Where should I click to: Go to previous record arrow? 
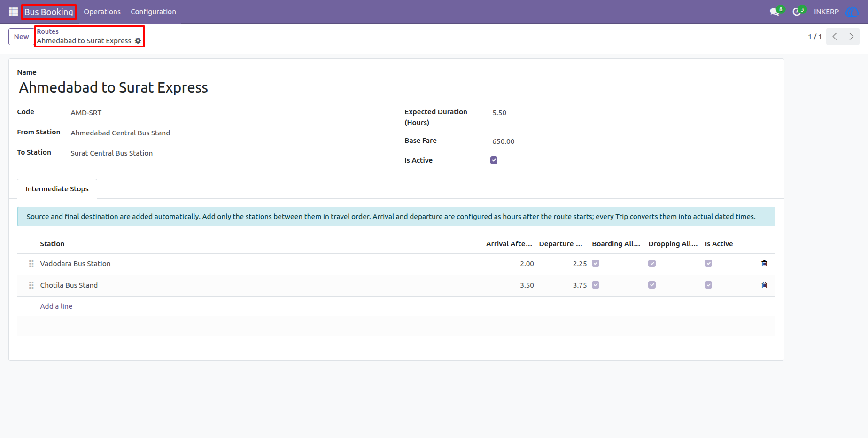835,37
